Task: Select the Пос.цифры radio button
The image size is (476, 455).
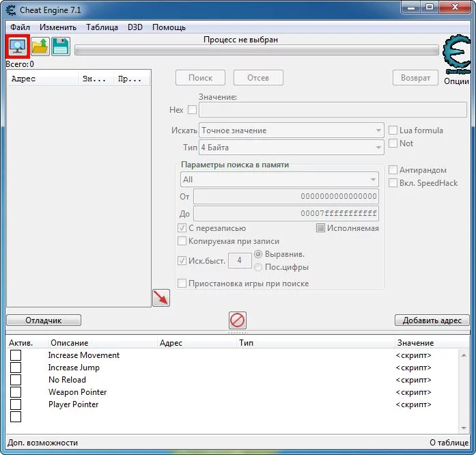Action: 258,267
